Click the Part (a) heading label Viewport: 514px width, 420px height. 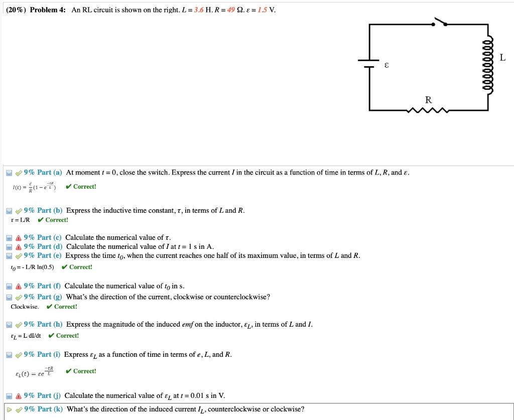[x=44, y=172]
